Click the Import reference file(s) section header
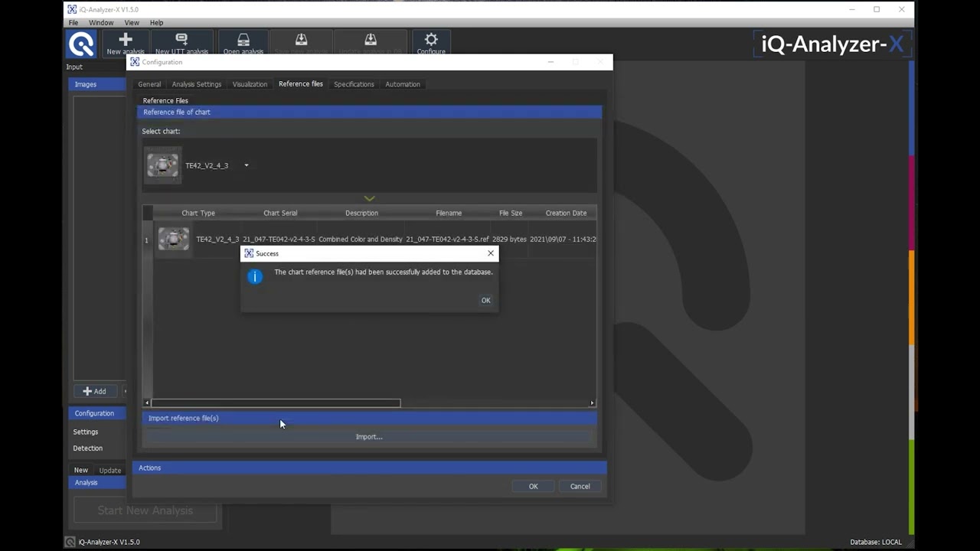 369,418
